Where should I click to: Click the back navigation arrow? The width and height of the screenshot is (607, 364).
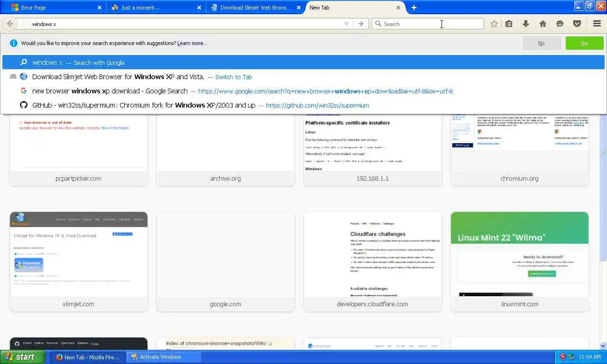click(x=10, y=24)
